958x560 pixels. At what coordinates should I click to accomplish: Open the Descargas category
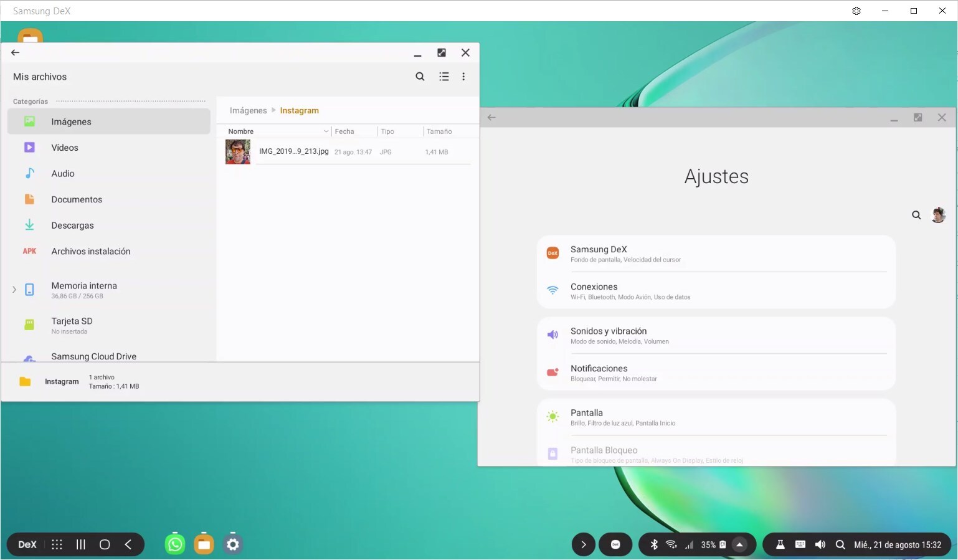point(108,225)
